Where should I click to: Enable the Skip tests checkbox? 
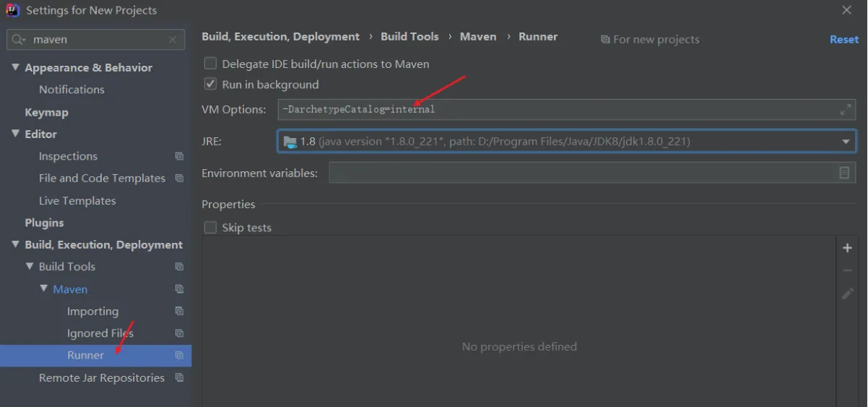[x=210, y=227]
